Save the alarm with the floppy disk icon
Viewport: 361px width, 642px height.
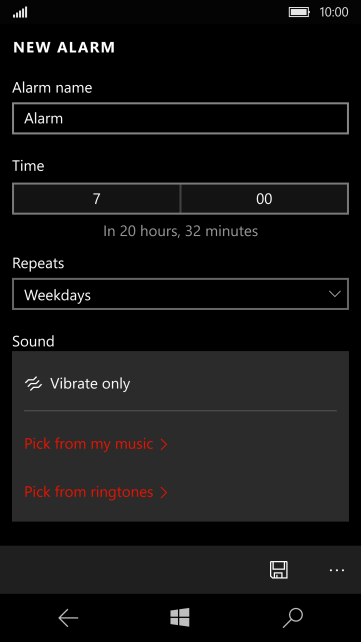[x=278, y=570]
